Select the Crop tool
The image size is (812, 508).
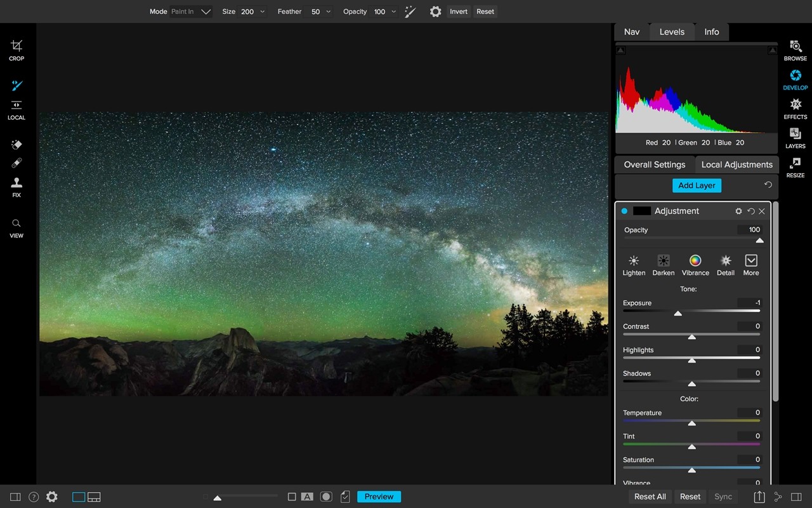(16, 50)
